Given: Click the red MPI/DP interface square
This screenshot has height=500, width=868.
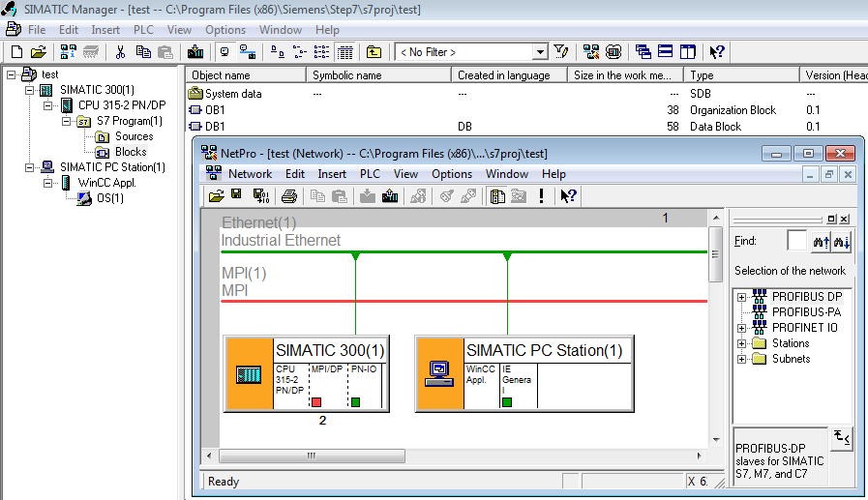Looking at the screenshot, I should point(316,402).
